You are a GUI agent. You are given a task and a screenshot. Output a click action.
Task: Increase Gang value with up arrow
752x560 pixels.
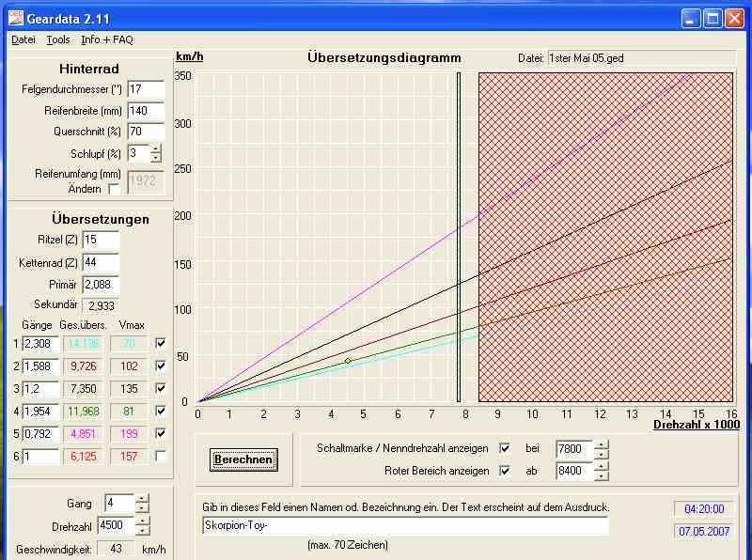pyautogui.click(x=142, y=499)
